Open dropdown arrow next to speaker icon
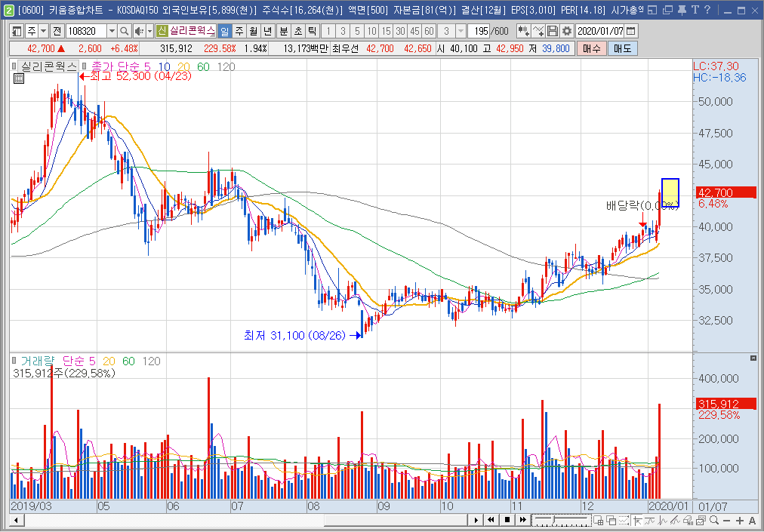 (149, 31)
